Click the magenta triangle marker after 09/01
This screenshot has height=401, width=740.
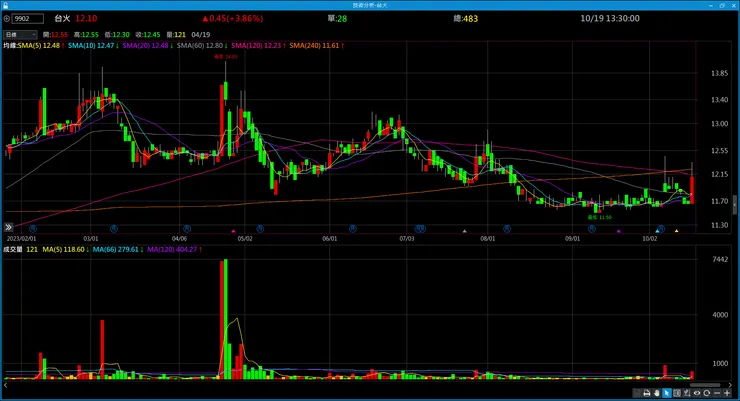[619, 231]
